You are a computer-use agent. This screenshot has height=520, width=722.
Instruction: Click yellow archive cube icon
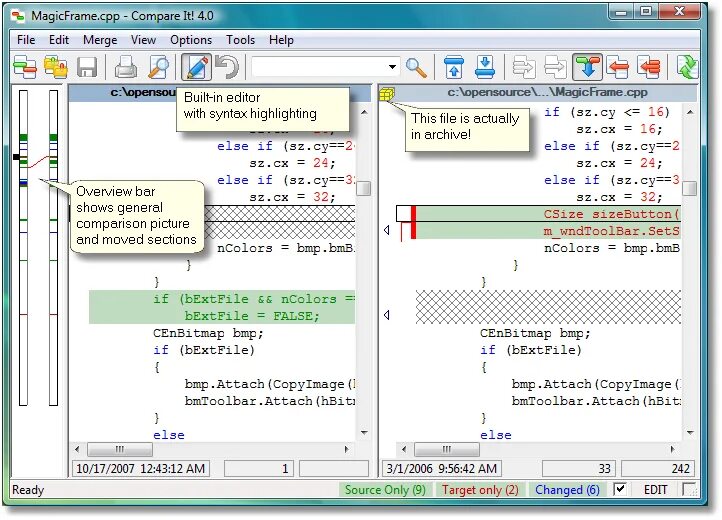tap(386, 94)
